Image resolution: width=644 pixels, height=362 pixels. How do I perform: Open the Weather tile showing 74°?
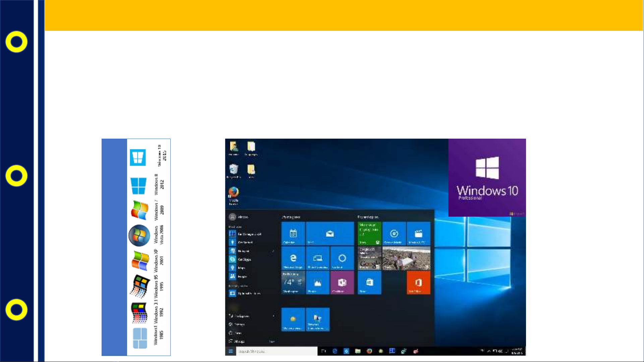click(x=293, y=283)
